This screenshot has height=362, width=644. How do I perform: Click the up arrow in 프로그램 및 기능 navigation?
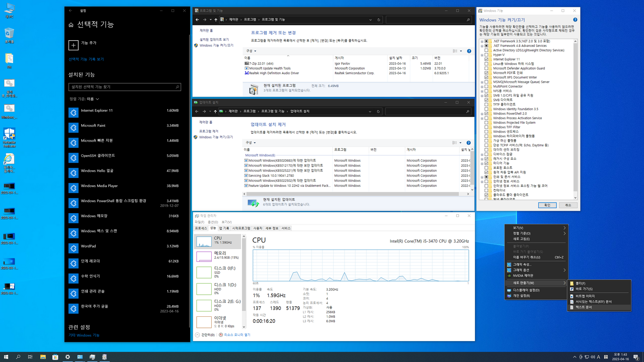click(216, 20)
